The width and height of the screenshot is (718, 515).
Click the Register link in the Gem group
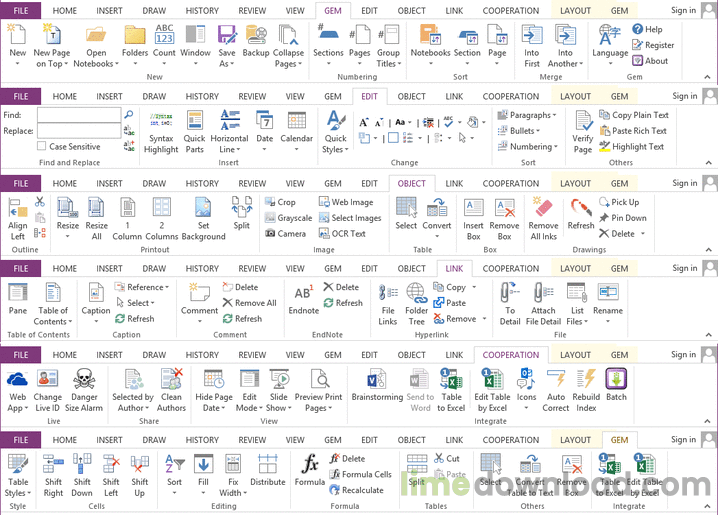[653, 45]
